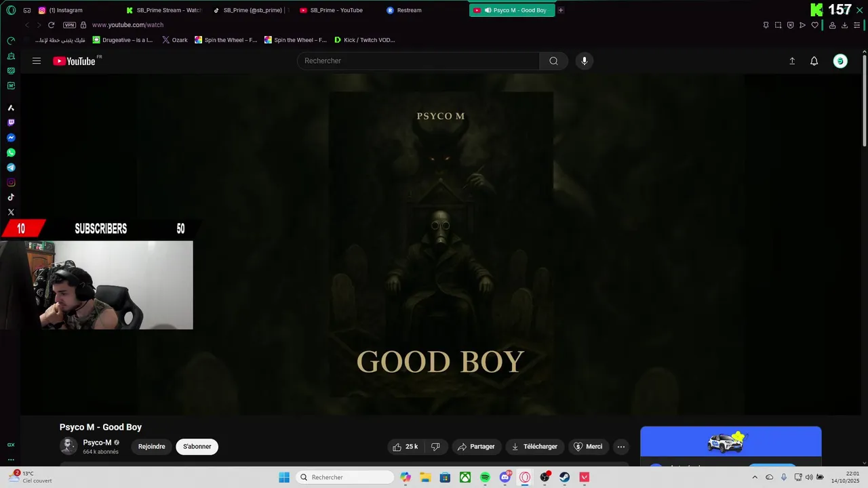Click the Merci thanks button
The height and width of the screenshot is (488, 868).
pyautogui.click(x=588, y=447)
